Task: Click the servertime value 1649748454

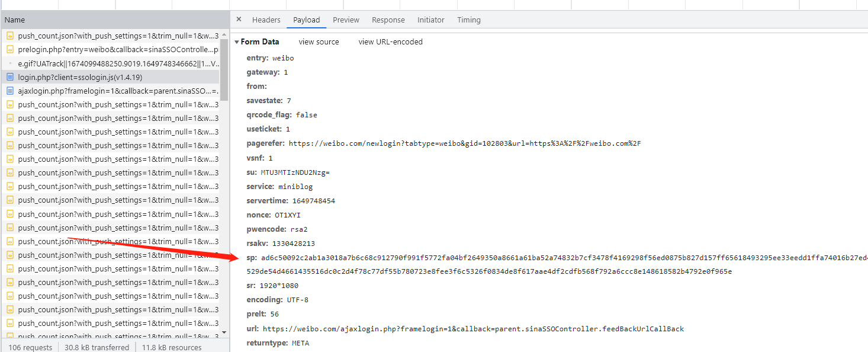Action: 313,201
